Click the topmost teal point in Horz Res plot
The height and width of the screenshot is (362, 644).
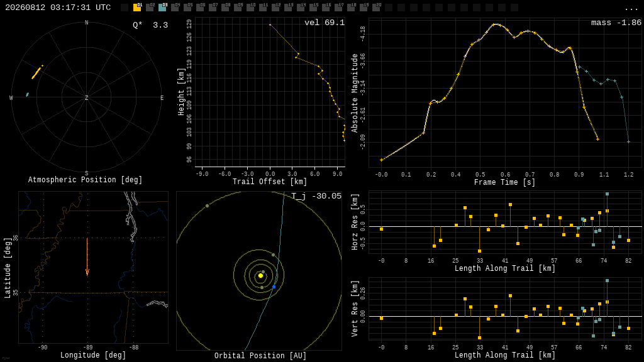coord(607,194)
